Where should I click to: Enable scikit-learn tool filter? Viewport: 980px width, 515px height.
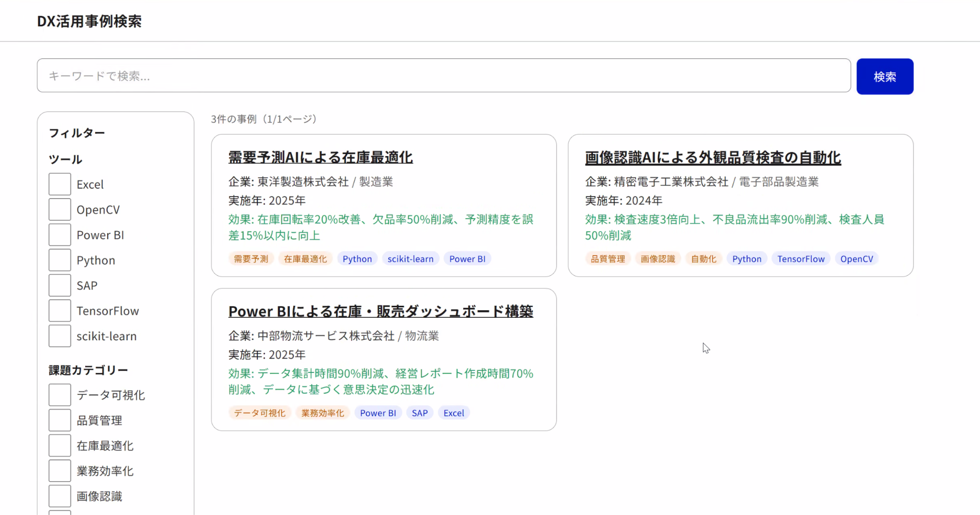[x=59, y=336]
